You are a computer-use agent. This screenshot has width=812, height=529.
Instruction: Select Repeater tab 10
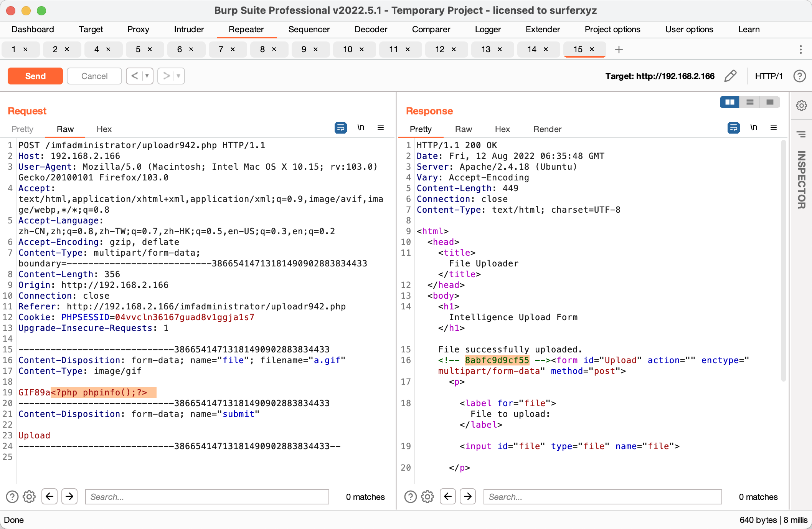[348, 50]
